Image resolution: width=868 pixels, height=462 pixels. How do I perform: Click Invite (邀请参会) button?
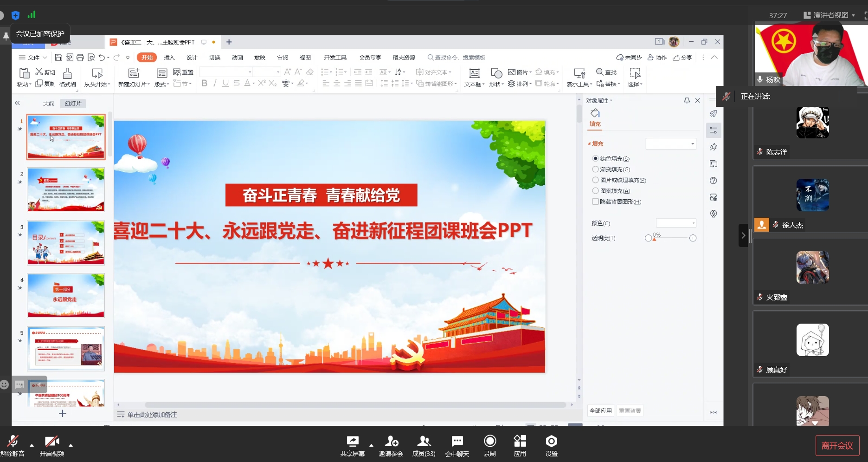tap(391, 446)
